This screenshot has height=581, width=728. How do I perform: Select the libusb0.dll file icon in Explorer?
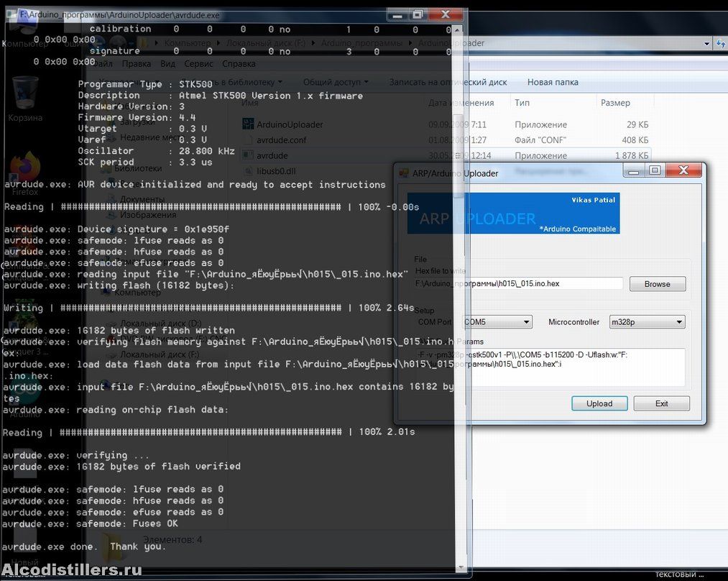249,171
